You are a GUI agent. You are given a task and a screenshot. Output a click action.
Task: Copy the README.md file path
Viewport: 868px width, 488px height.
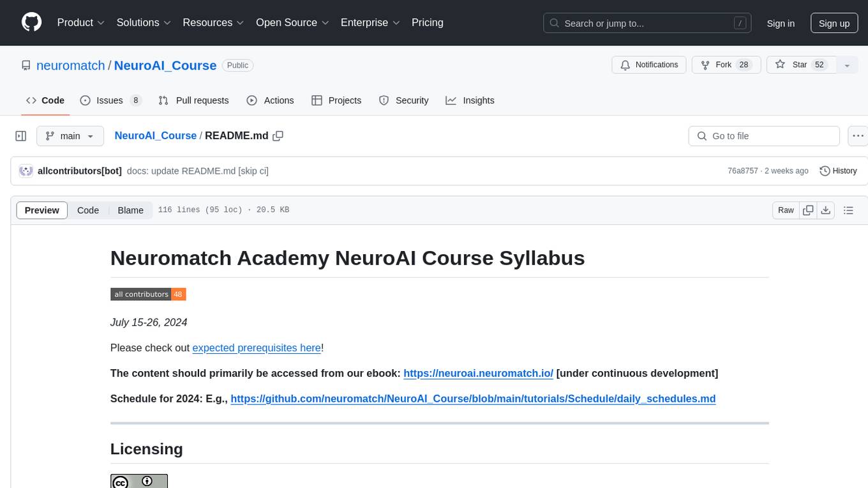click(278, 136)
